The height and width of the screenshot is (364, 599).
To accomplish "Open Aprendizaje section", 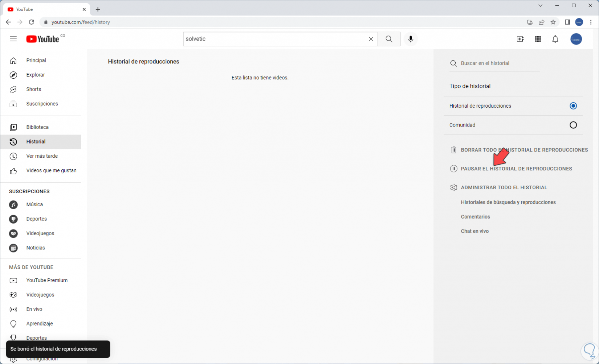I will point(41,324).
